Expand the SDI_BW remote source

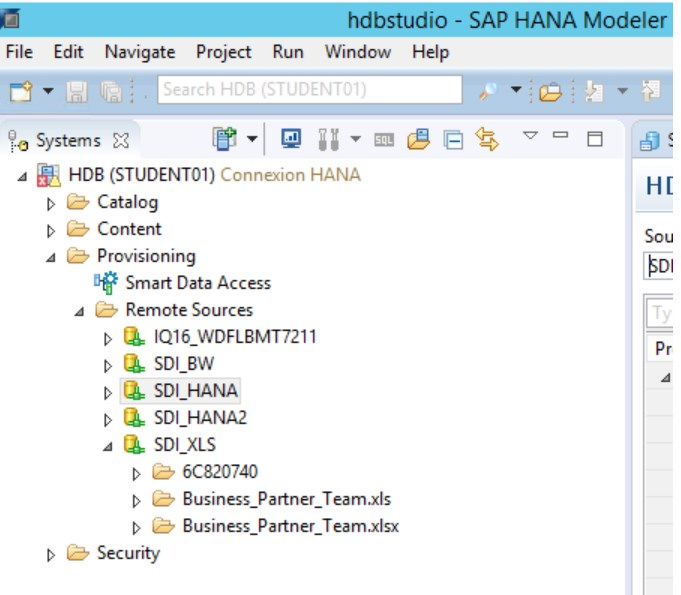[x=108, y=366]
